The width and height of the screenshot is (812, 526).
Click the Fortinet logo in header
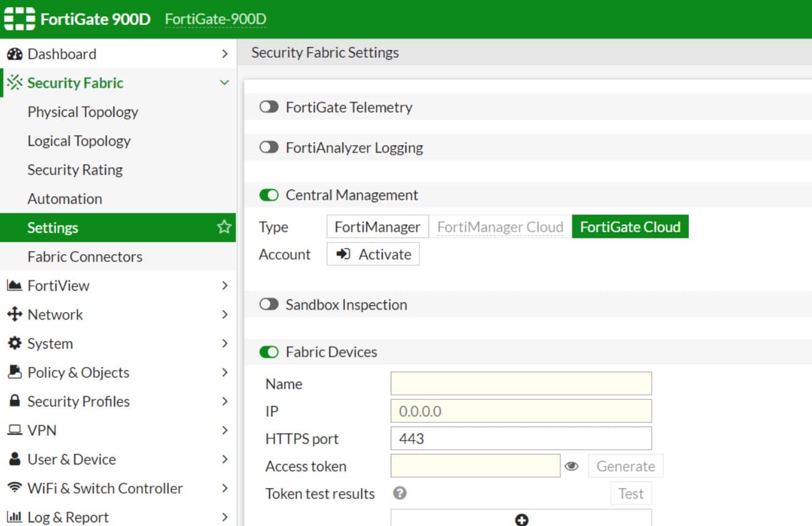click(x=20, y=19)
